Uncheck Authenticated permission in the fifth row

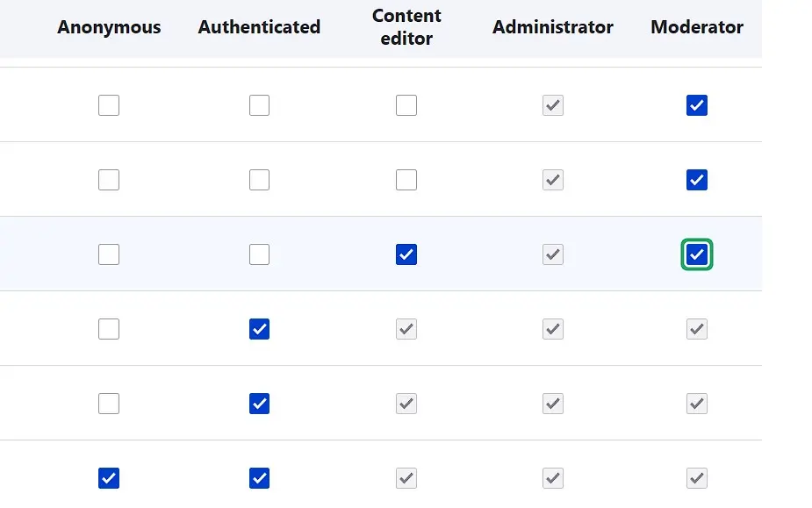pyautogui.click(x=259, y=403)
